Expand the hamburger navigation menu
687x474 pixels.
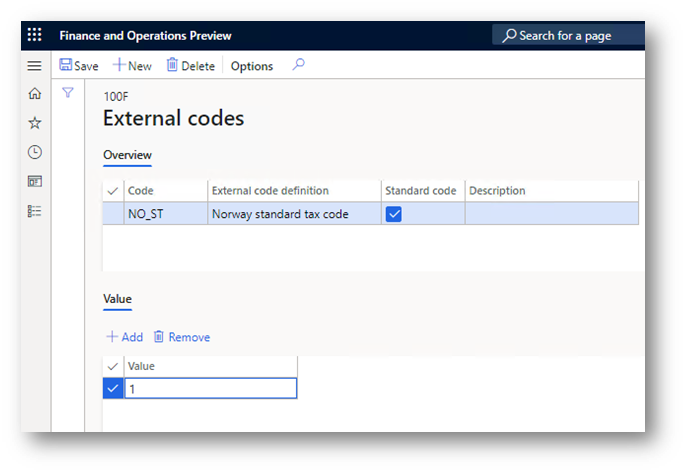tap(35, 66)
